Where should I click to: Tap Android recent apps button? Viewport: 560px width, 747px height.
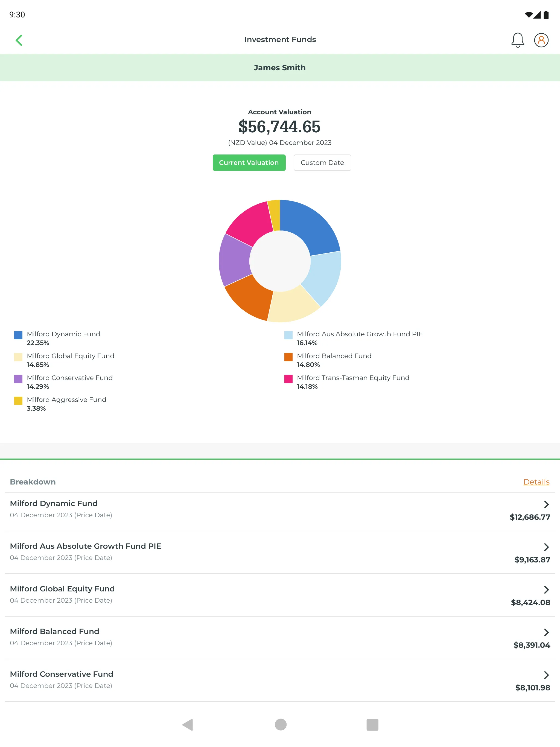coord(372,724)
